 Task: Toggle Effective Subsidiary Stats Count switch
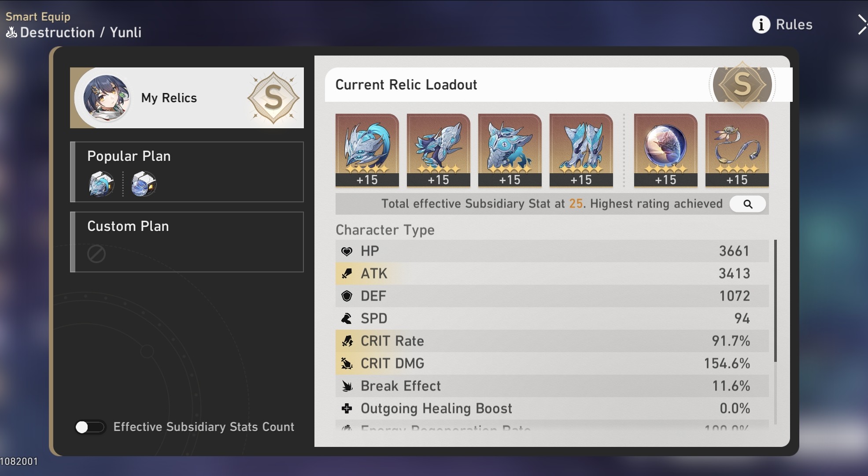click(90, 427)
